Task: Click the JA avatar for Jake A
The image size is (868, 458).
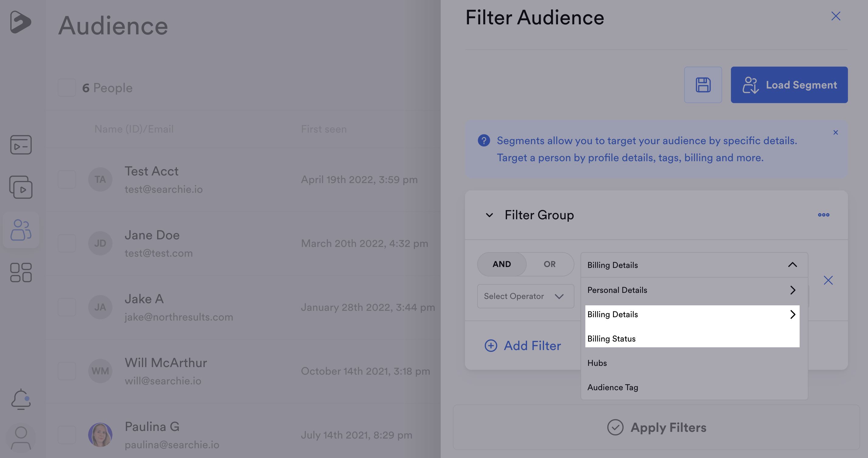Action: (100, 307)
